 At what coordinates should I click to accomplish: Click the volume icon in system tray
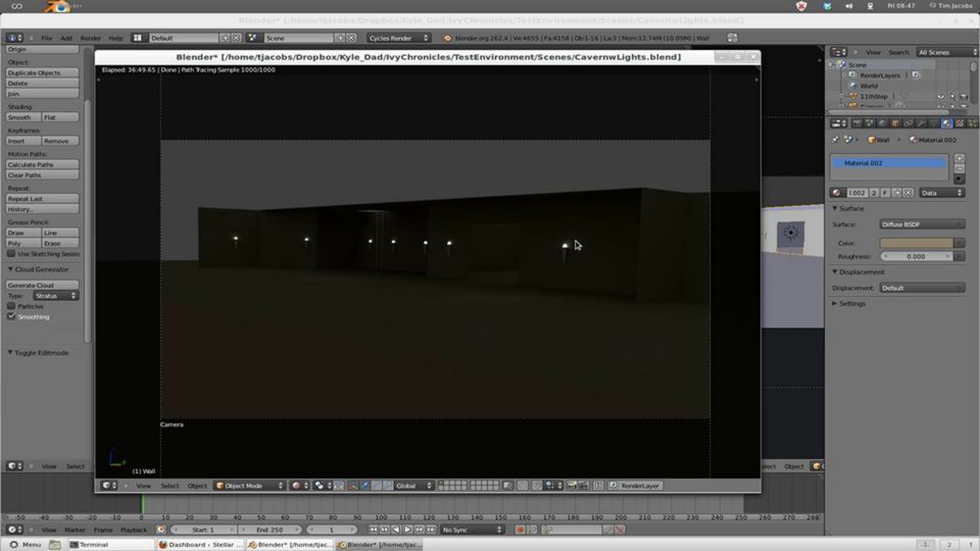pos(849,6)
